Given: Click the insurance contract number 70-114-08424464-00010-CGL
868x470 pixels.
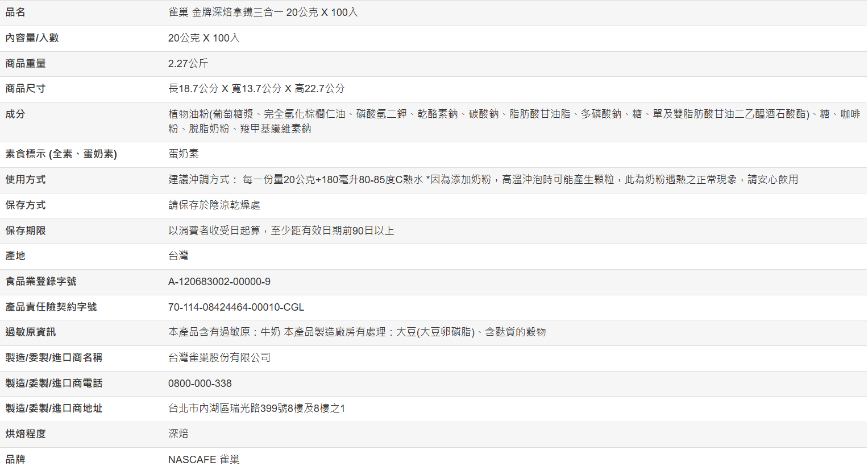Looking at the screenshot, I should click(236, 307).
